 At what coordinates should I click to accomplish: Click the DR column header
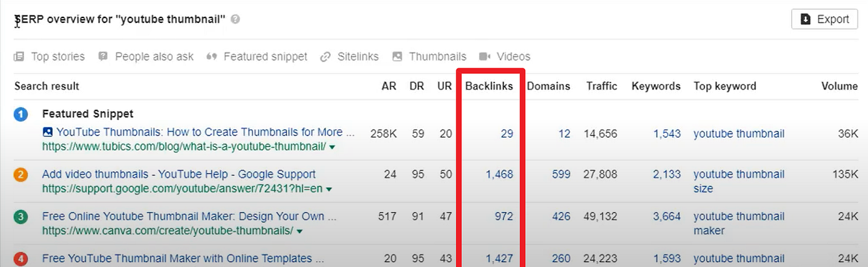point(417,86)
